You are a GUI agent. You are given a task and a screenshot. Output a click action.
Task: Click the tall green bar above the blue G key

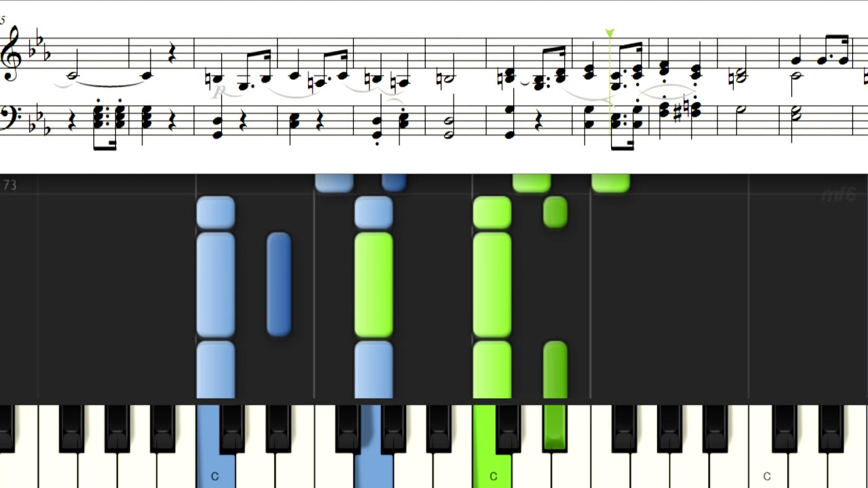(374, 285)
